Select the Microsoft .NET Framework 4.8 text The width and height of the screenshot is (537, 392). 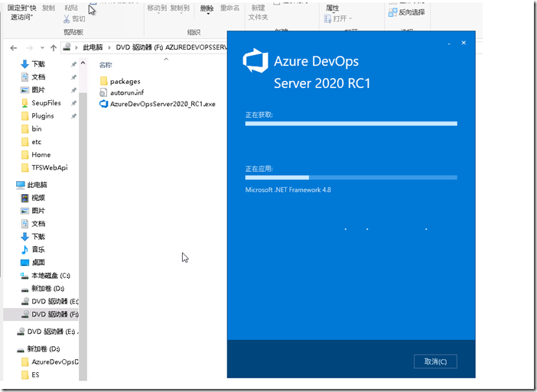(288, 190)
